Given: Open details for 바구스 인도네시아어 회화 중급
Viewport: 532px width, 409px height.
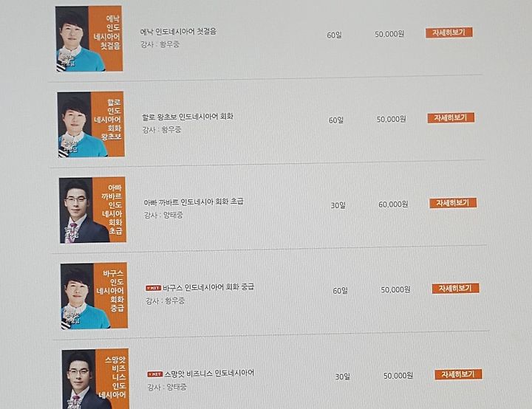Looking at the screenshot, I should 455,288.
